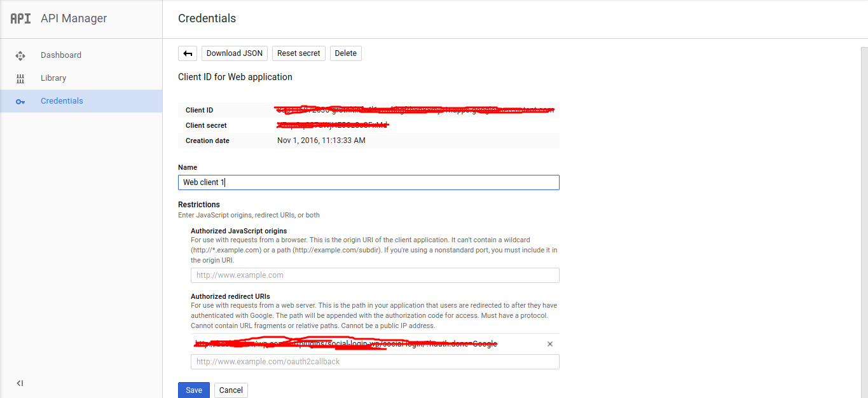Click the Client secret value
Screen dimensions: 868x398
pos(333,125)
